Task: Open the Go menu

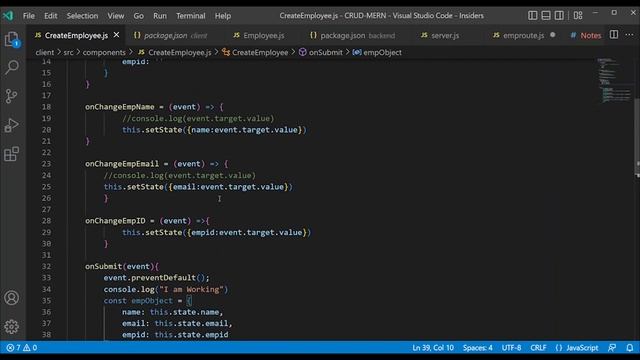Action: coord(138,16)
